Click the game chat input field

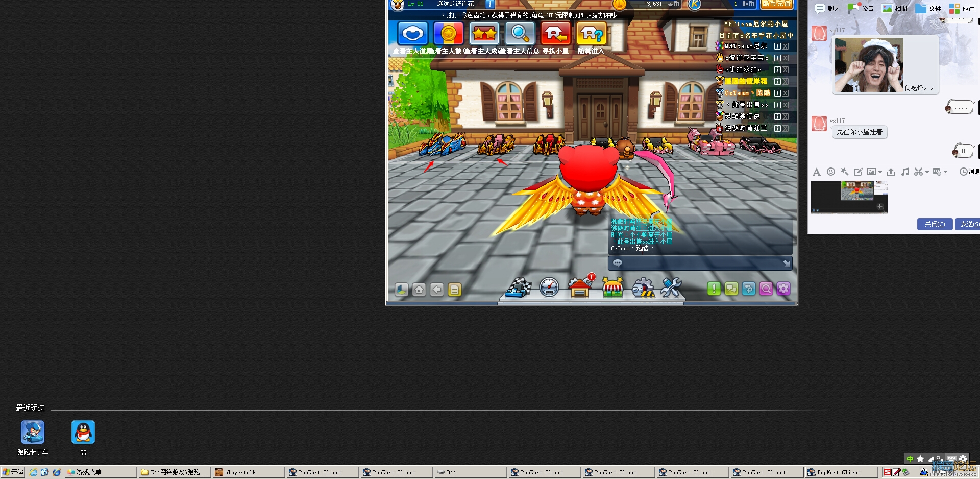click(x=700, y=263)
